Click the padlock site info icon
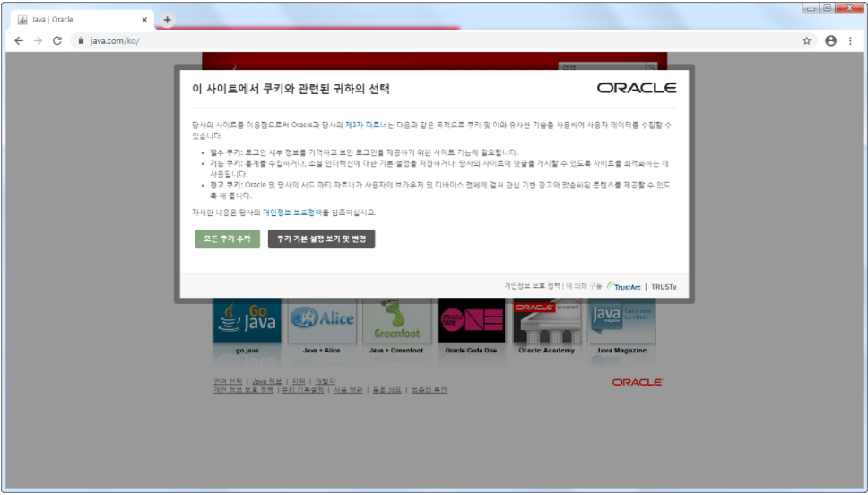 (x=81, y=40)
